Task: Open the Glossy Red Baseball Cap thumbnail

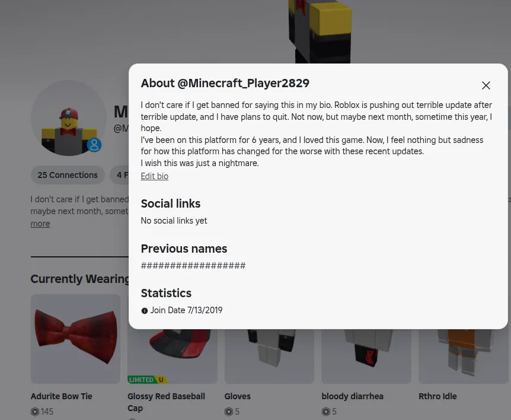Action: point(173,357)
